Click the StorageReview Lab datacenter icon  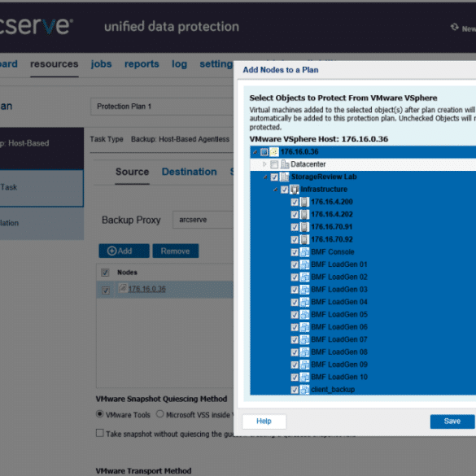285,177
